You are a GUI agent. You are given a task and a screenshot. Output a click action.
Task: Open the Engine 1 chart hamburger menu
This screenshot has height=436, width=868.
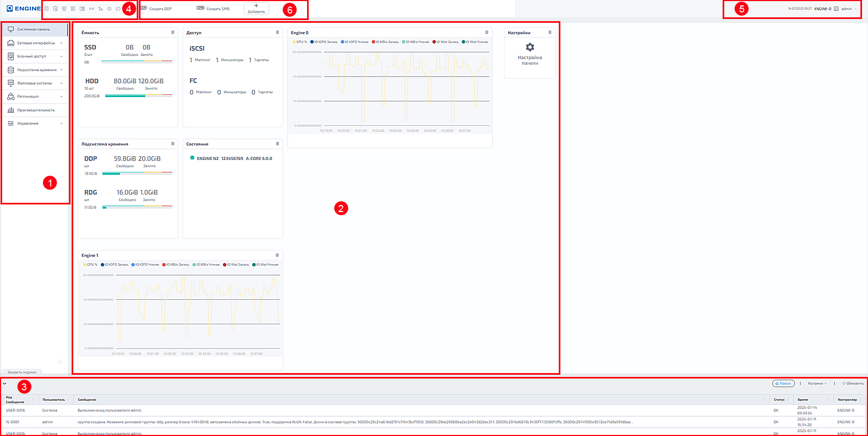277,255
